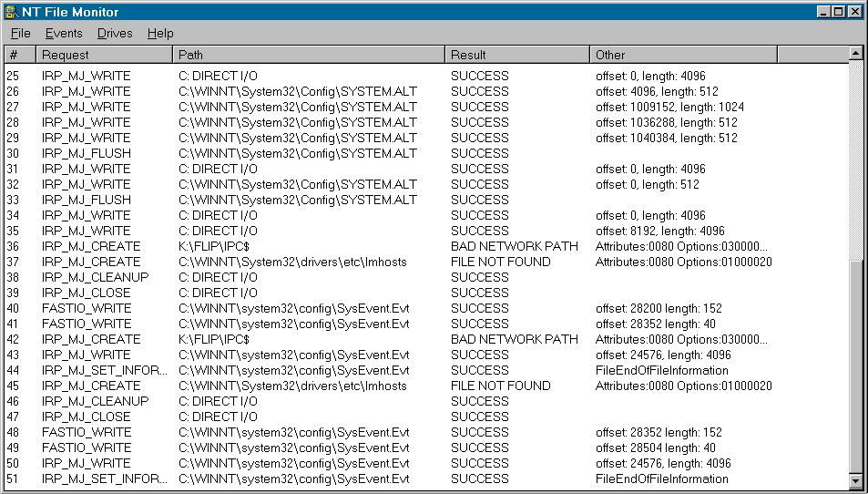This screenshot has width=868, height=494.
Task: Select row 36 with BAD NETWORK PATH
Action: 514,246
